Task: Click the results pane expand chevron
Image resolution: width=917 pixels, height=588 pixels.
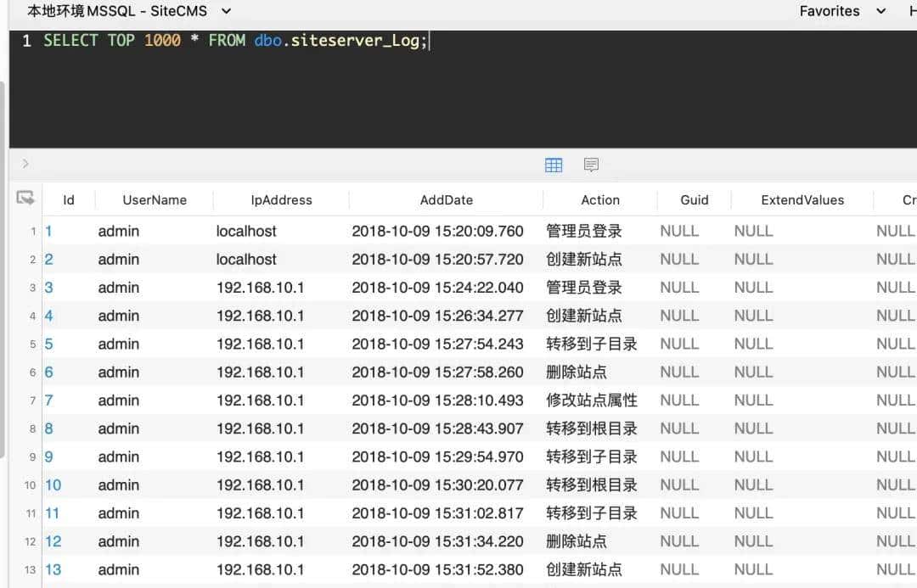Action: [24, 164]
